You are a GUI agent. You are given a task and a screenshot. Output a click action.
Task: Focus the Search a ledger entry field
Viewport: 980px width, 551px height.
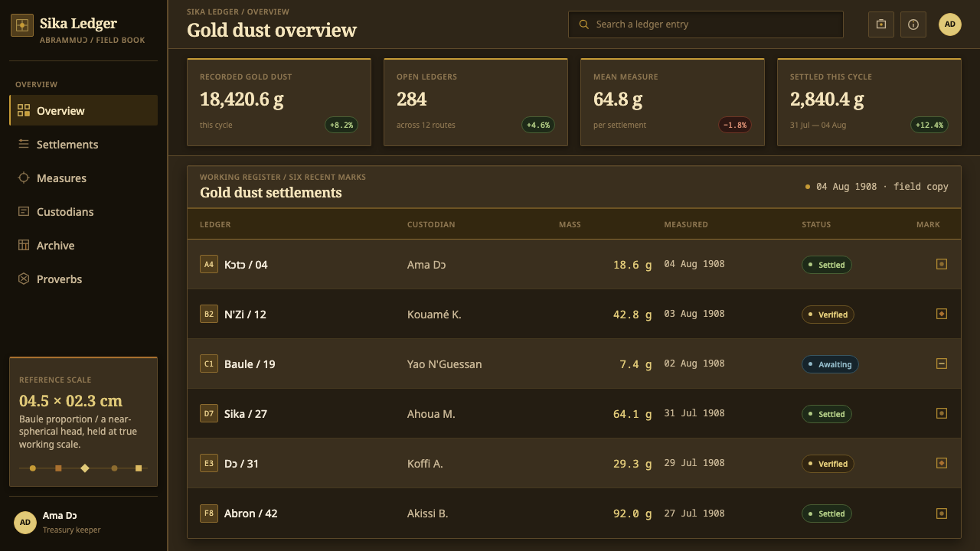(x=706, y=24)
